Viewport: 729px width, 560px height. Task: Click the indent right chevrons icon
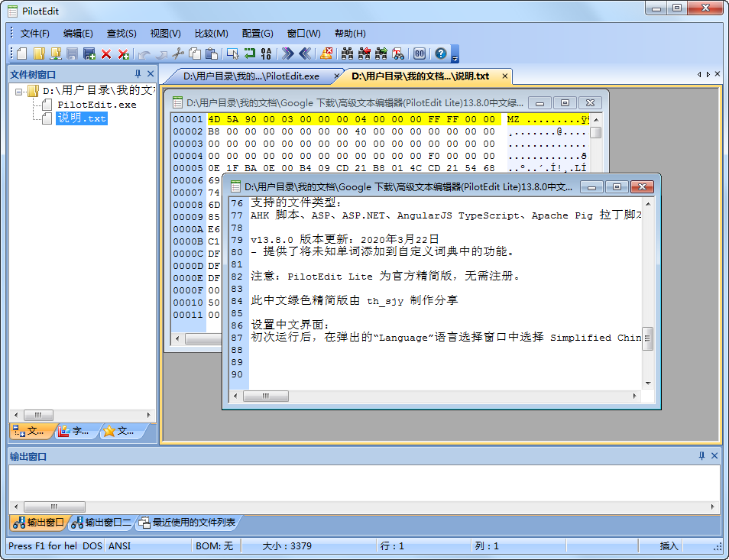[x=288, y=54]
